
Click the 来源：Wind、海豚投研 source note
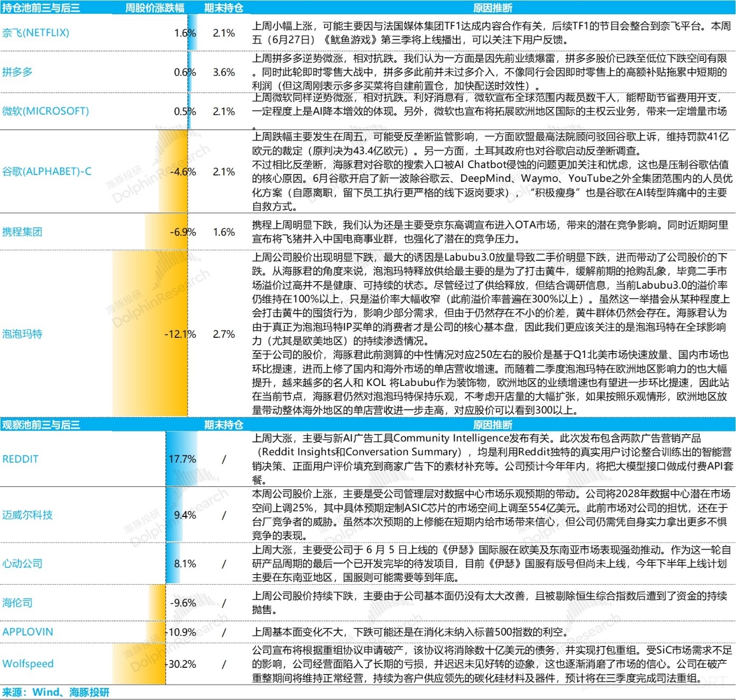click(x=56, y=692)
